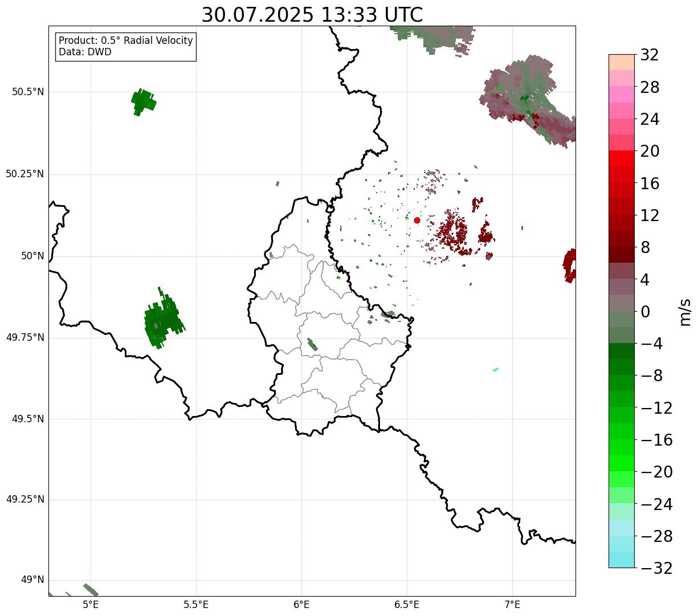Click the green echo blob near 50.5°N 5.25°E
This screenshot has width=698, height=616.
[x=143, y=103]
